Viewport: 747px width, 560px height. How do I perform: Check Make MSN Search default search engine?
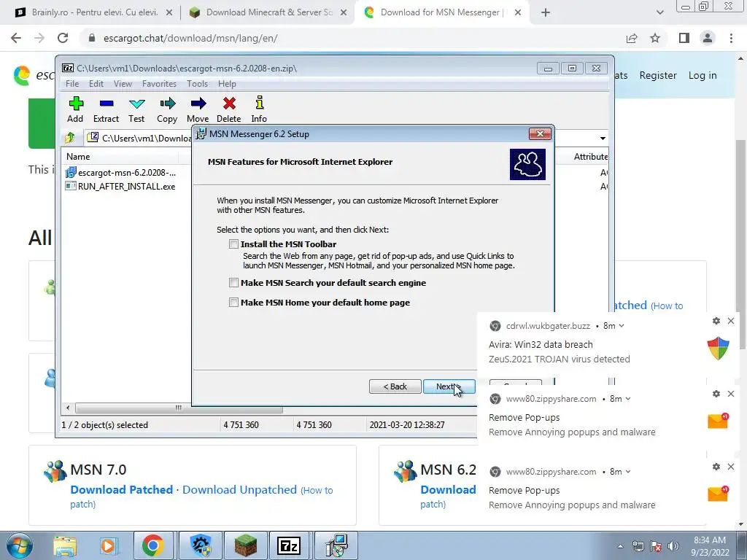coord(233,283)
